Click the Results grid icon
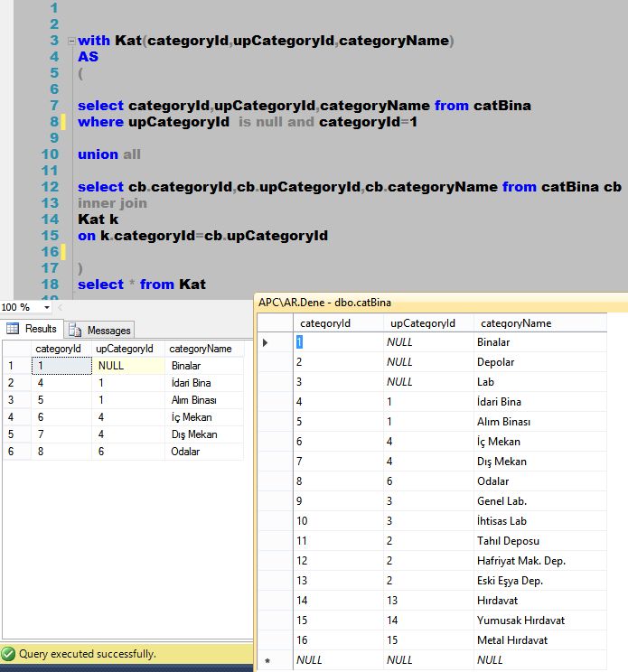The height and width of the screenshot is (672, 628). (13, 329)
